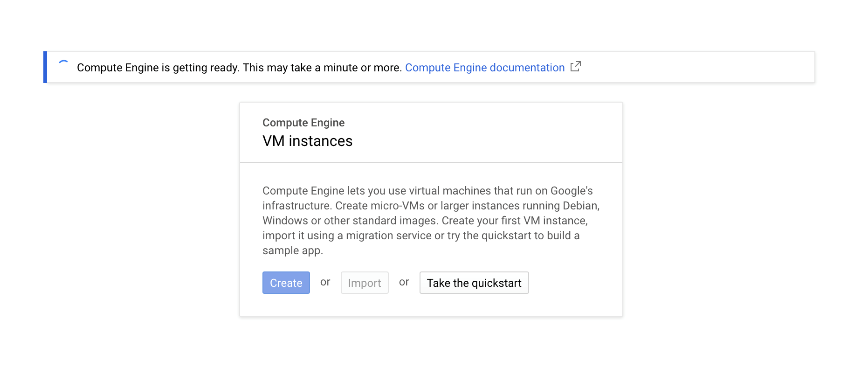Click 'sample app.' at the description's end
This screenshot has height=389, width=868.
292,250
